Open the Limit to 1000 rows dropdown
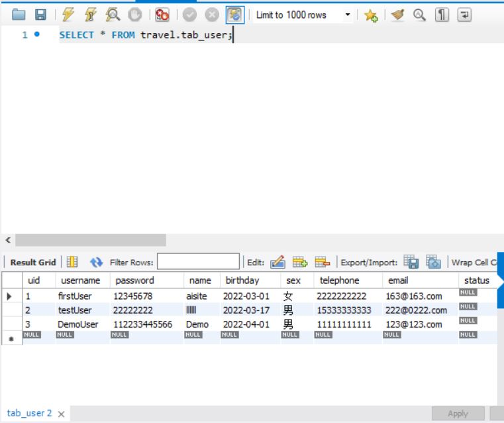Image resolution: width=504 pixels, height=423 pixels. pyautogui.click(x=303, y=15)
